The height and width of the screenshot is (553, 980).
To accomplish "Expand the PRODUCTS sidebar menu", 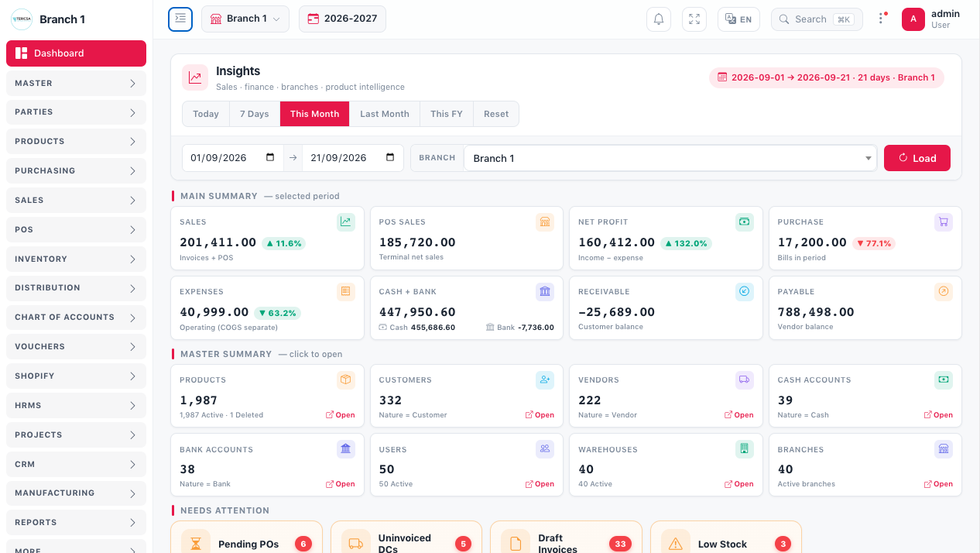I will (76, 142).
